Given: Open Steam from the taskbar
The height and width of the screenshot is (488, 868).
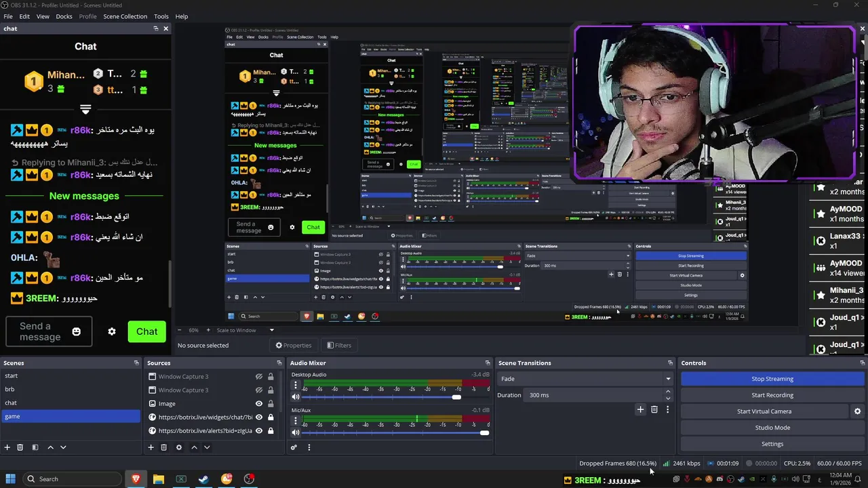Looking at the screenshot, I should click(x=203, y=479).
